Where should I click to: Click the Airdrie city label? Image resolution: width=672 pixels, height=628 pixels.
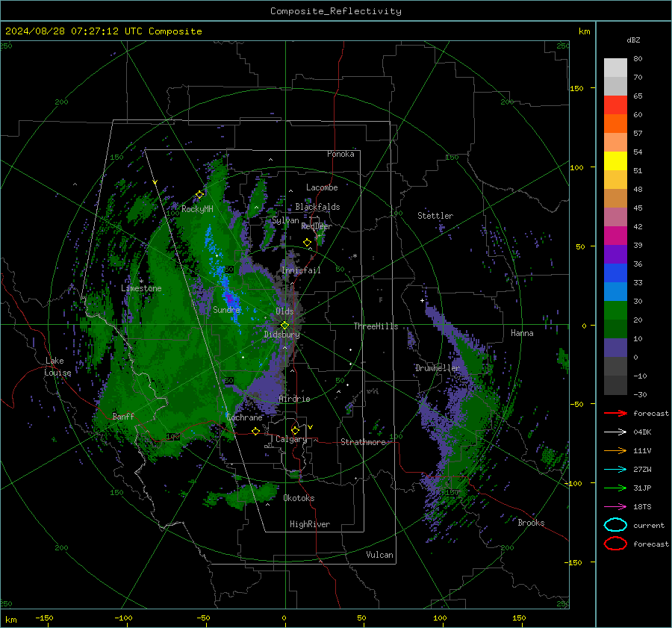[x=294, y=399]
